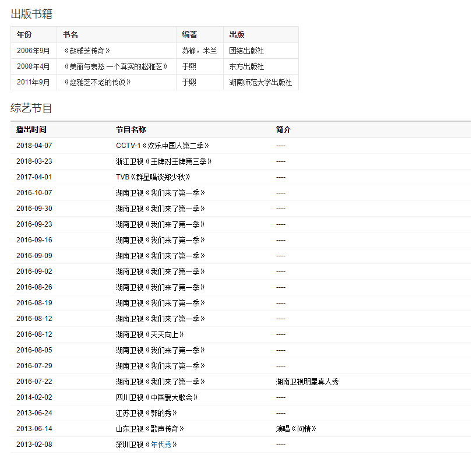Select the 团结出版社 publisher cell

246,51
